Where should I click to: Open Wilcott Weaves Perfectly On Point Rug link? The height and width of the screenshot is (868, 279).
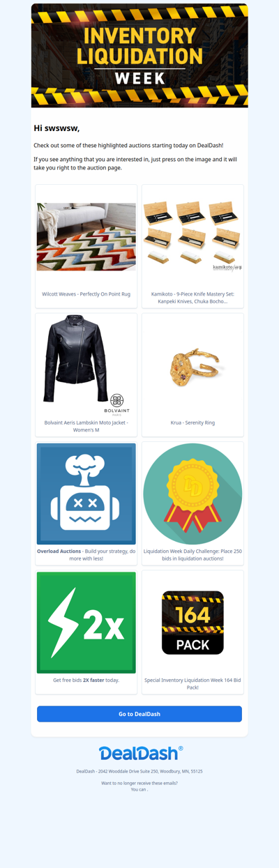(x=86, y=294)
